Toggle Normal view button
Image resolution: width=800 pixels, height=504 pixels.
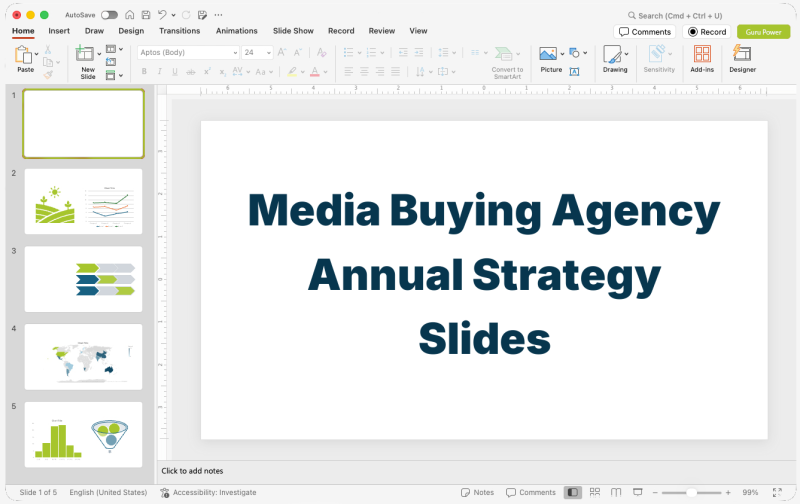[x=573, y=492]
